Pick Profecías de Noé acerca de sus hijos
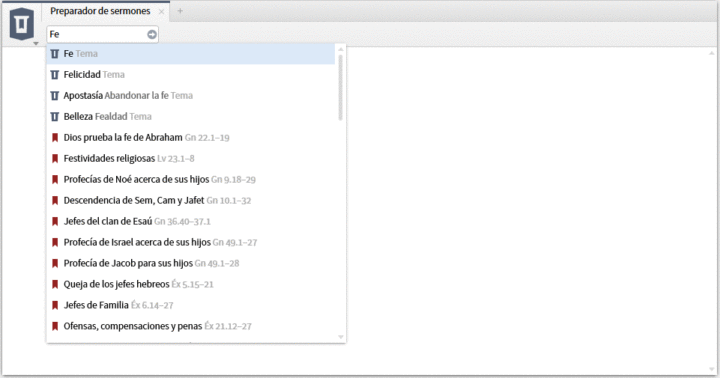 pos(191,180)
